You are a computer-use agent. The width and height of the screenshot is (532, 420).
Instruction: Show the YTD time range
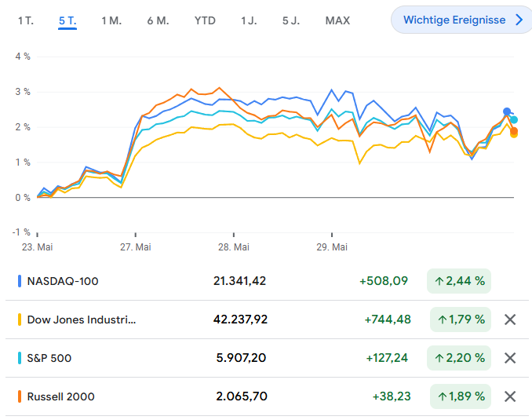click(205, 20)
